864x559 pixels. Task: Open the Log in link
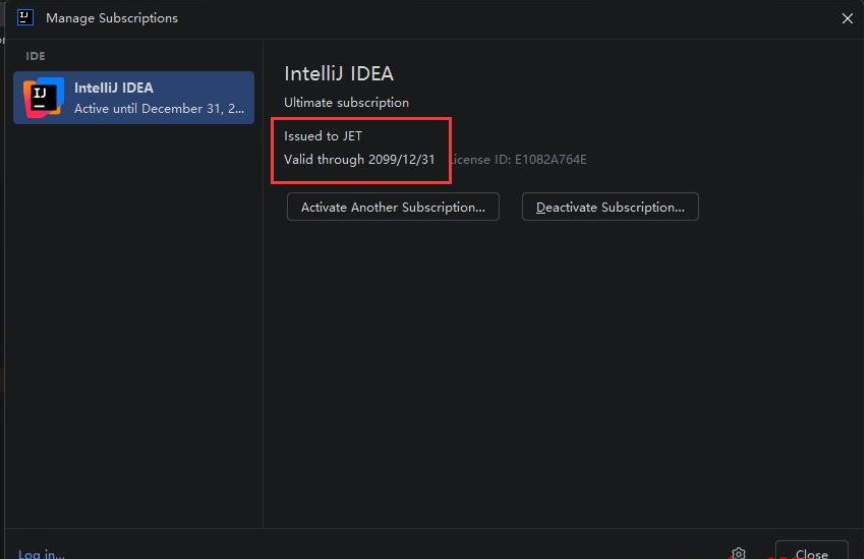(41, 553)
